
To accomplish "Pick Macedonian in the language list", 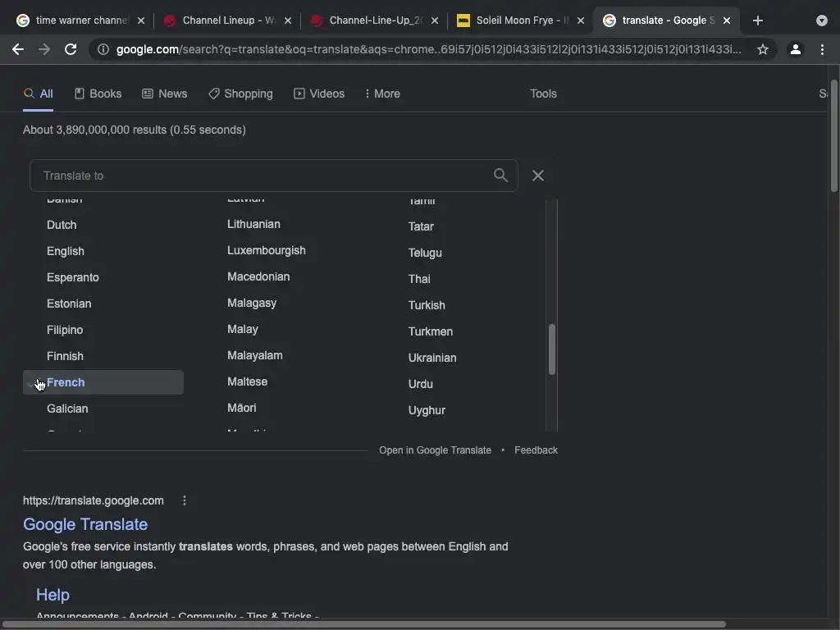I will coord(258,276).
